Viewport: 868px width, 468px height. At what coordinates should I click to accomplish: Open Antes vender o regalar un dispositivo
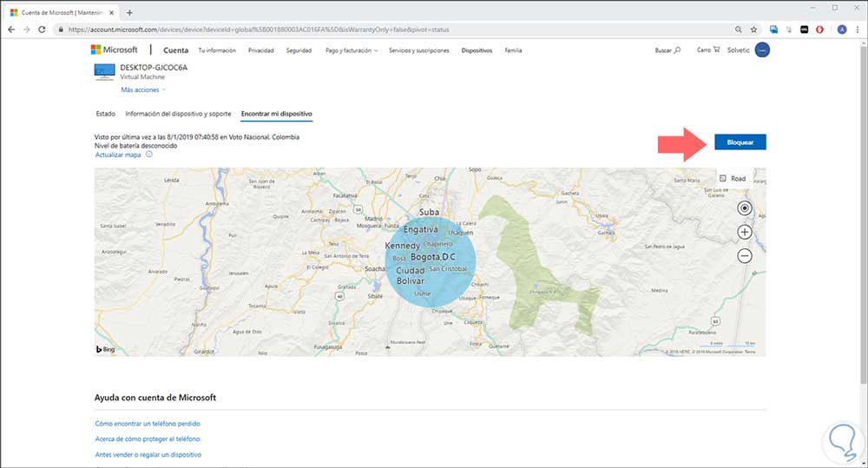pyautogui.click(x=148, y=455)
